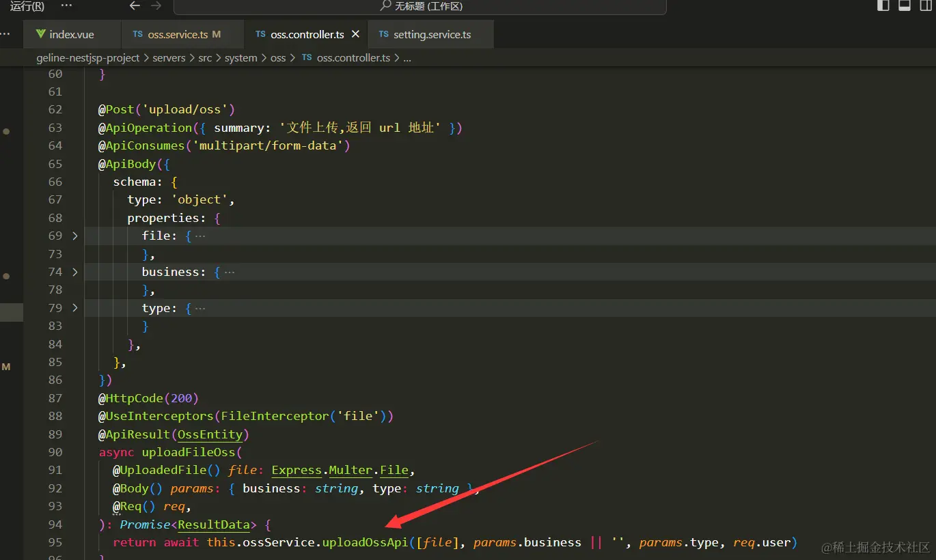The height and width of the screenshot is (560, 936).
Task: Open the geline-nestjsp-project breadcrumb
Action: 88,58
